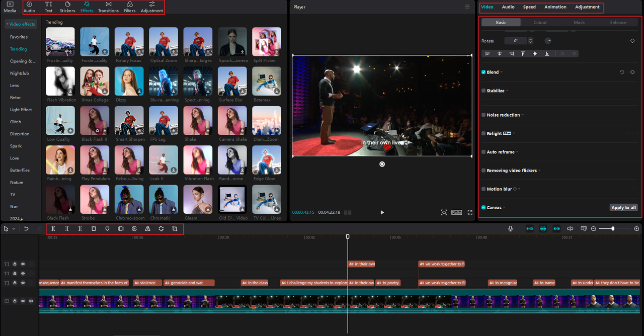Expand the Blend section arrow
Image resolution: width=644 pixels, height=336 pixels.
pyautogui.click(x=502, y=72)
